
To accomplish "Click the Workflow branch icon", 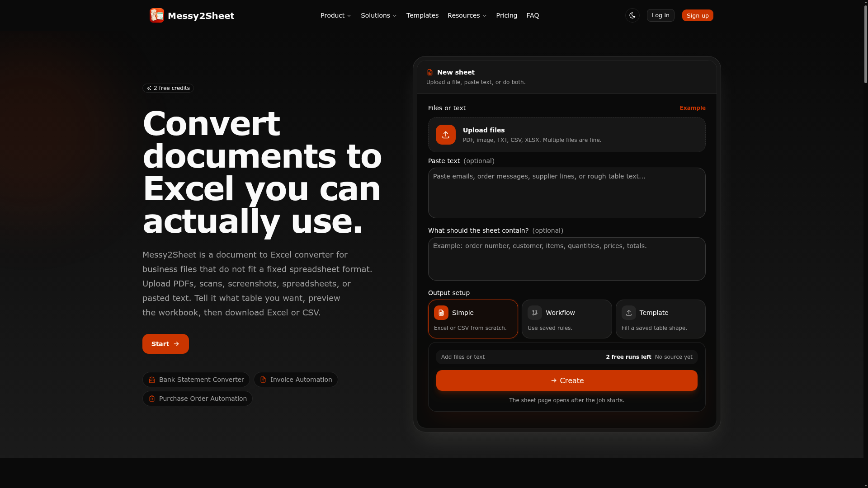I will click(535, 313).
